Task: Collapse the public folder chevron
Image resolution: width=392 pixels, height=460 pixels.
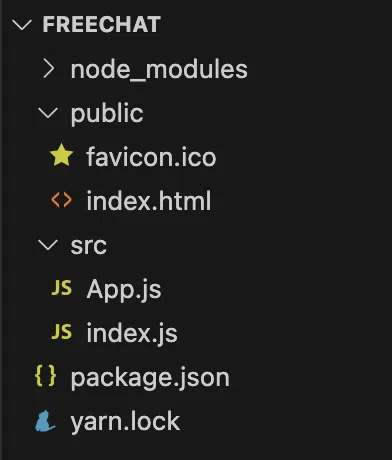Action: 48,113
